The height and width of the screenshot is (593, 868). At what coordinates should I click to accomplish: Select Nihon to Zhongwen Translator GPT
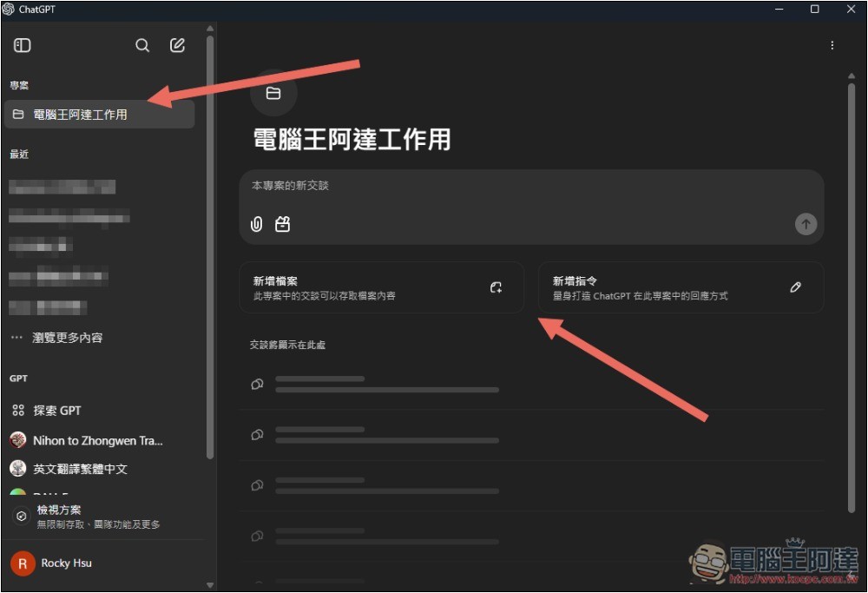[x=97, y=440]
